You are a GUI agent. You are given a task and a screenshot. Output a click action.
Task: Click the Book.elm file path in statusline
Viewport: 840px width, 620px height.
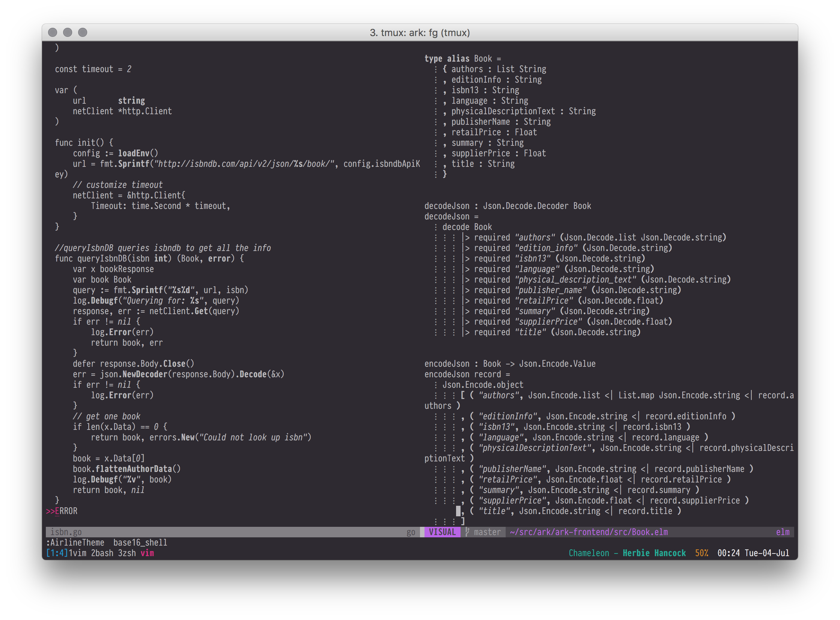click(589, 532)
